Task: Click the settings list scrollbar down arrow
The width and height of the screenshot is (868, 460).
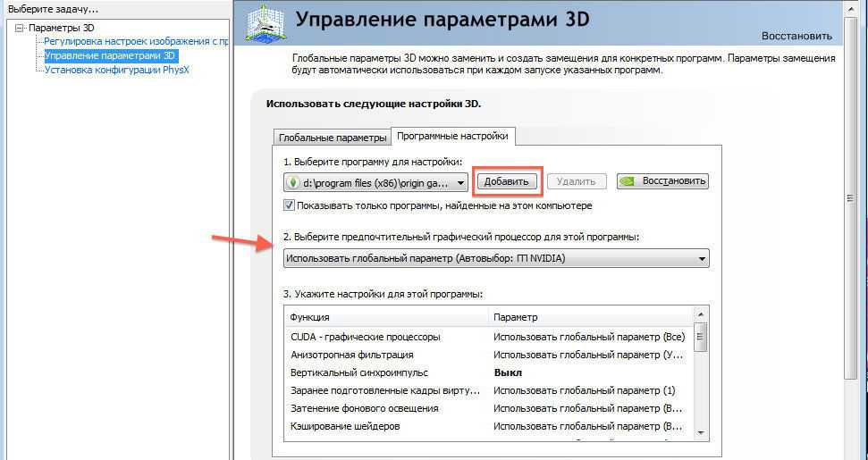Action: tap(701, 432)
